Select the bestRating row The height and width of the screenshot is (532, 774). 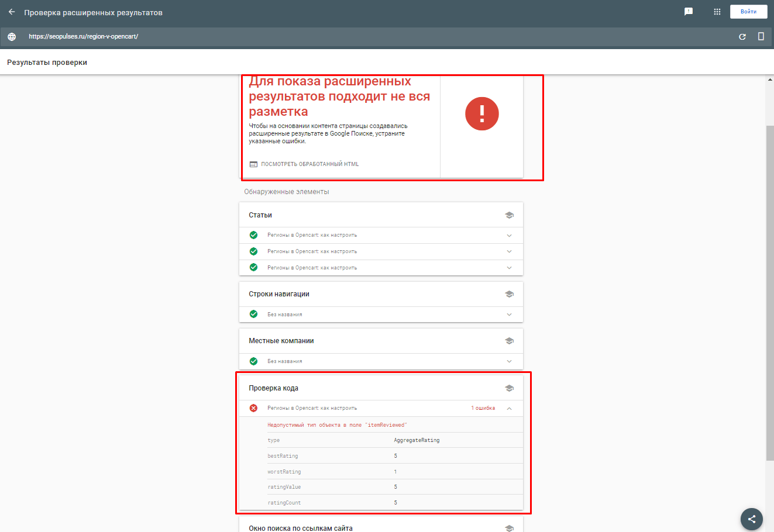coord(395,456)
